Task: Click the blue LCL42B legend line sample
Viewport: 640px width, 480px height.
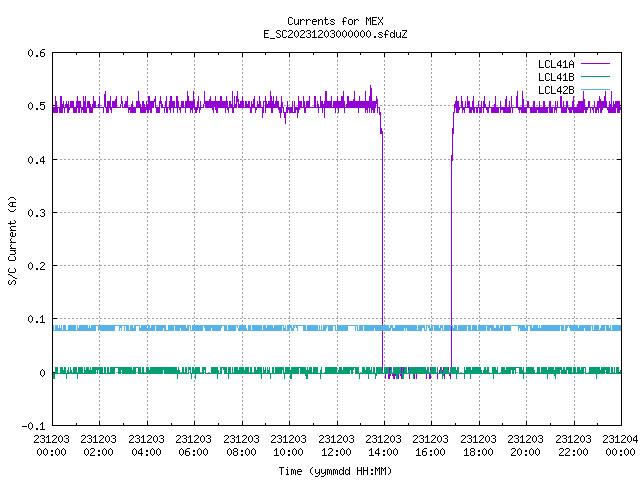Action: click(596, 89)
